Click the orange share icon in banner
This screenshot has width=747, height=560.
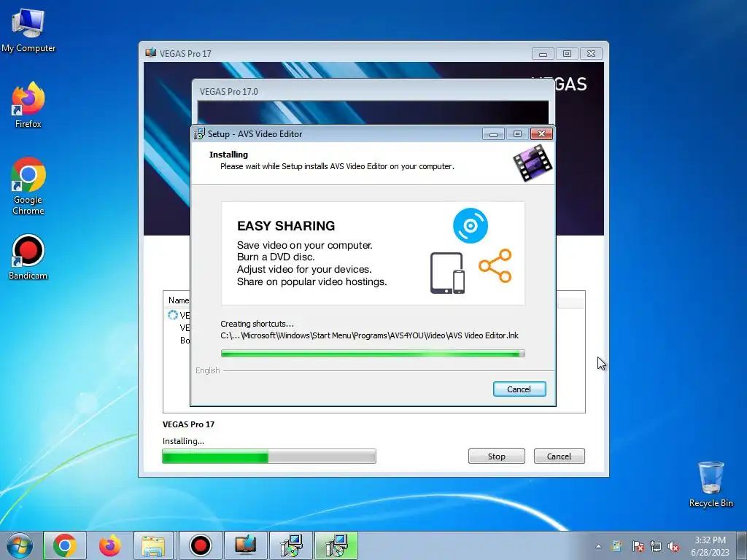pyautogui.click(x=495, y=265)
